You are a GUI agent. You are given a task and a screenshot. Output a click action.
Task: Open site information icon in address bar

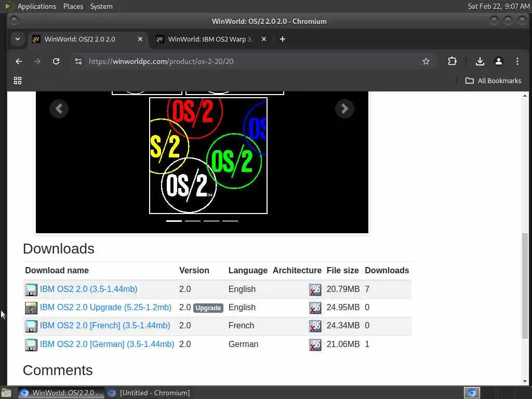[78, 61]
